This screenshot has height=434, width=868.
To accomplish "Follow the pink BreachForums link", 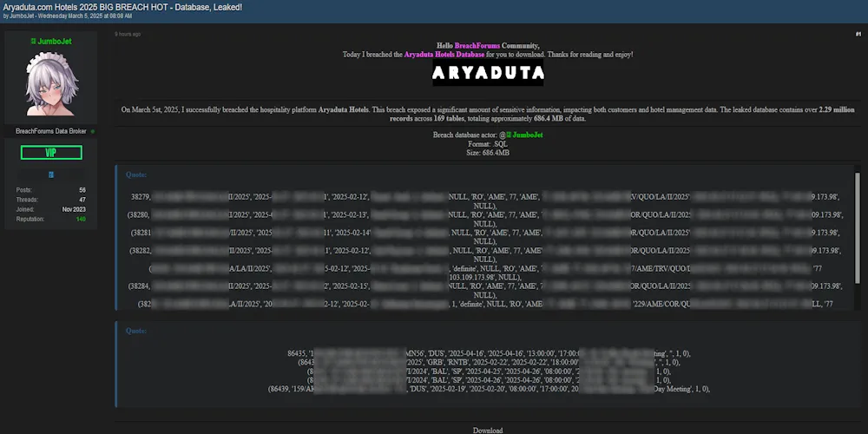I will [x=477, y=46].
